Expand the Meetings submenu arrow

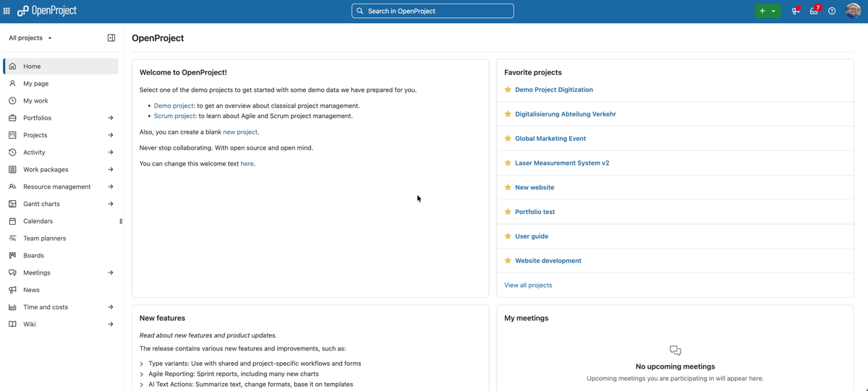pos(111,272)
